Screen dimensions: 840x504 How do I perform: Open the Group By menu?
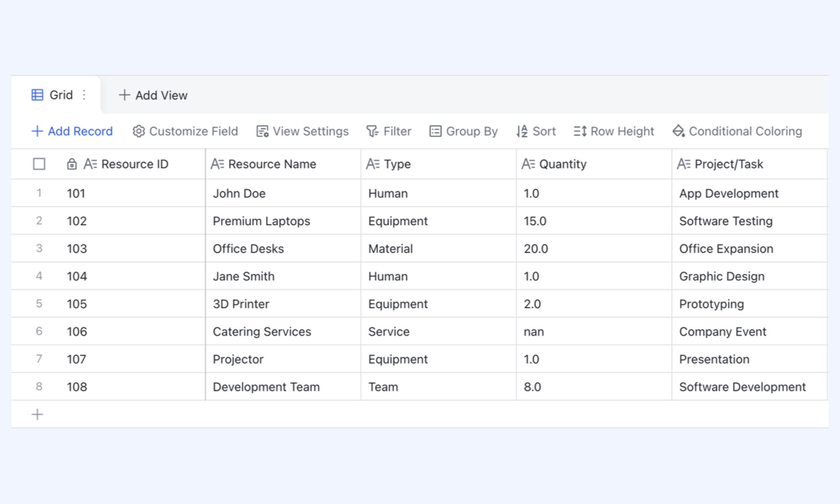(x=464, y=131)
